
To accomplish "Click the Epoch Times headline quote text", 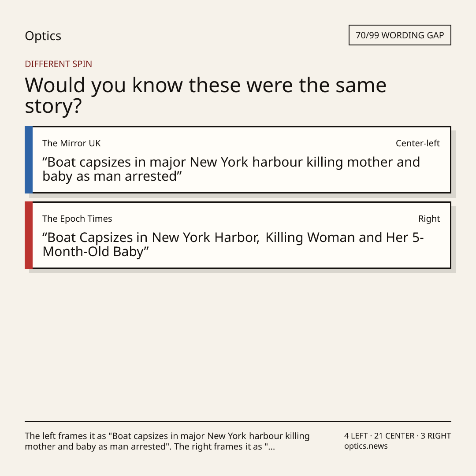I will [x=233, y=244].
